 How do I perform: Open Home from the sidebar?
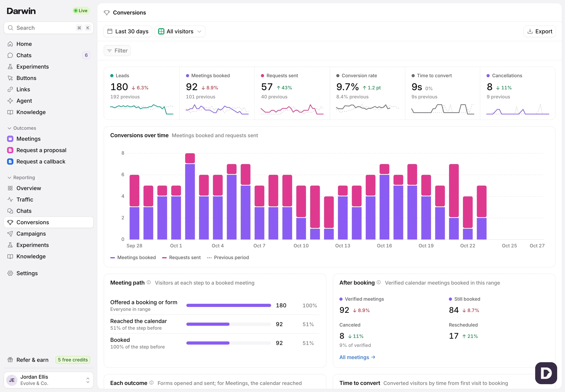click(x=48, y=44)
